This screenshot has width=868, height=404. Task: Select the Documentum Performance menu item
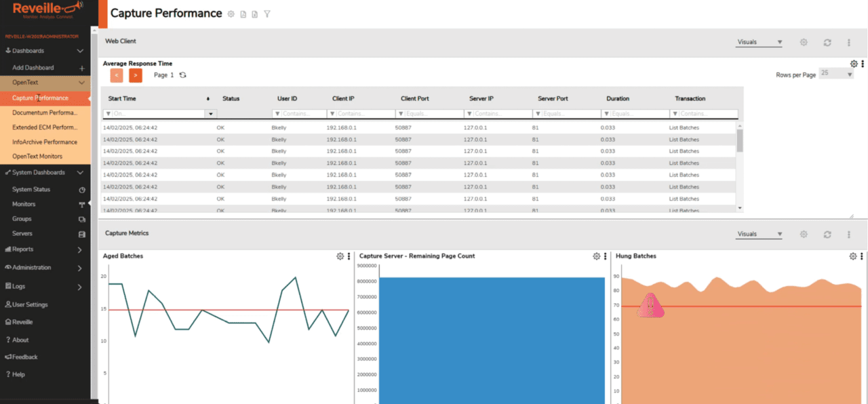(x=44, y=113)
